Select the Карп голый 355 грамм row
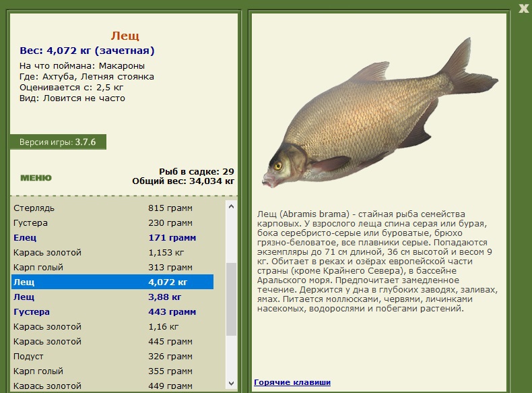Screen dimensions: 532x393 pos(112,371)
